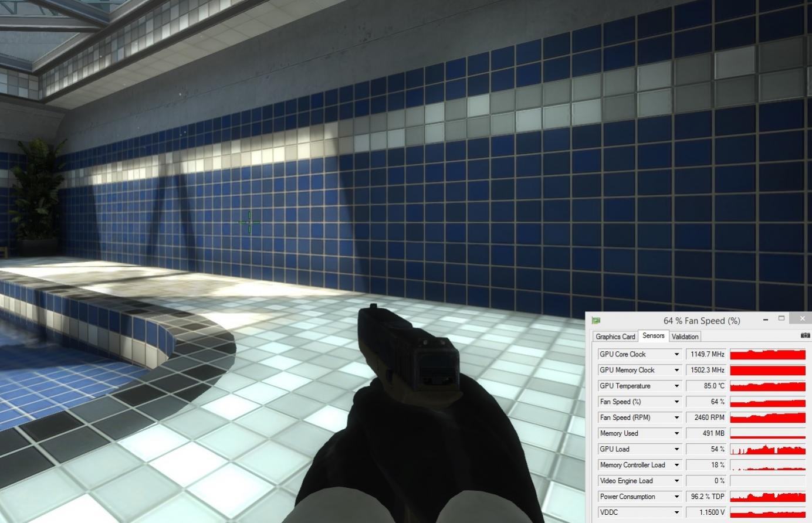Click the 1502.3 MHz memory clock value
Image resolution: width=812 pixels, height=523 pixels.
pyautogui.click(x=706, y=370)
